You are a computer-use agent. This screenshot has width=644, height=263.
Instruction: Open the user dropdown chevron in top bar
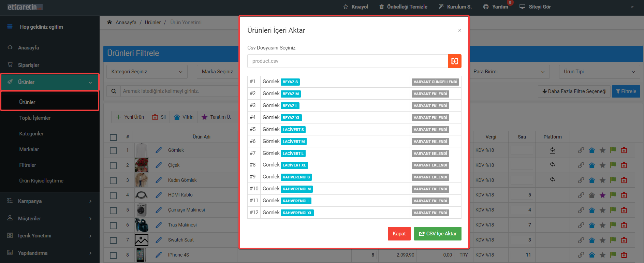point(632,7)
